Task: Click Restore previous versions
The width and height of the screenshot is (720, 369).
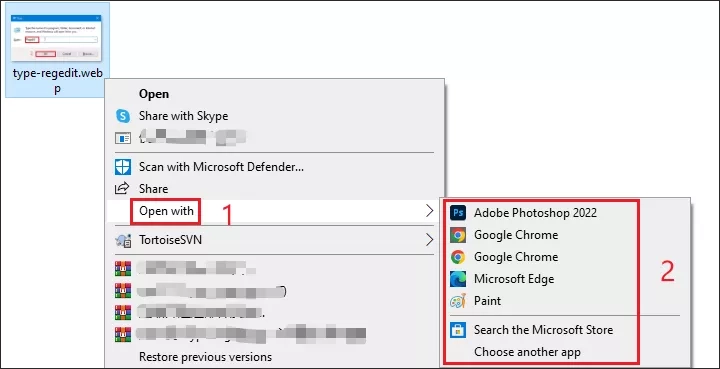Action: [x=205, y=357]
